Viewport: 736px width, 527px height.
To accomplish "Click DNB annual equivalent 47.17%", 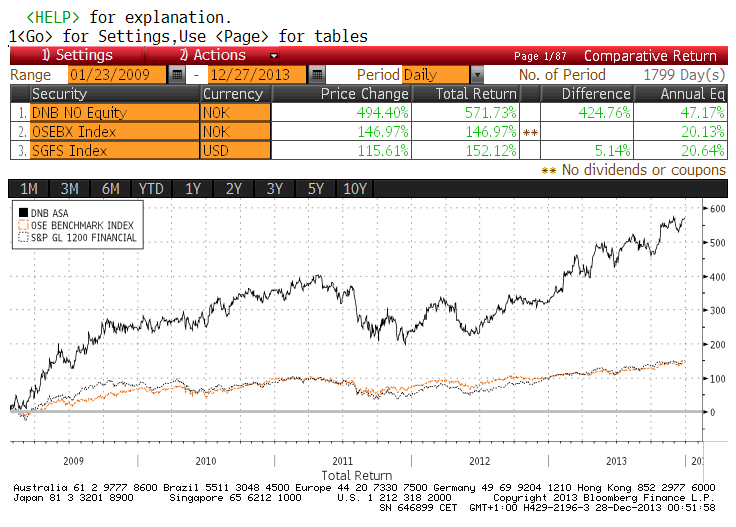I will (703, 113).
